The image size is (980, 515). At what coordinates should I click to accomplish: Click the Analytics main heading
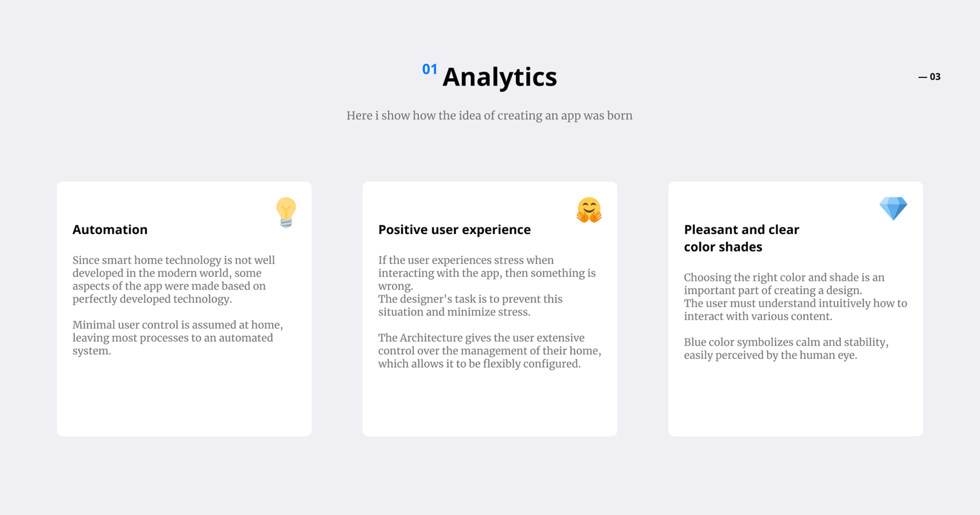point(500,77)
